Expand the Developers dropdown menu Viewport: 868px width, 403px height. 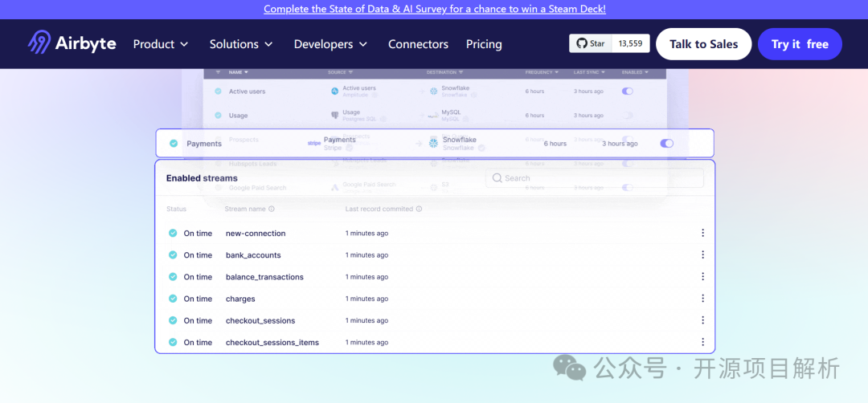(x=330, y=44)
